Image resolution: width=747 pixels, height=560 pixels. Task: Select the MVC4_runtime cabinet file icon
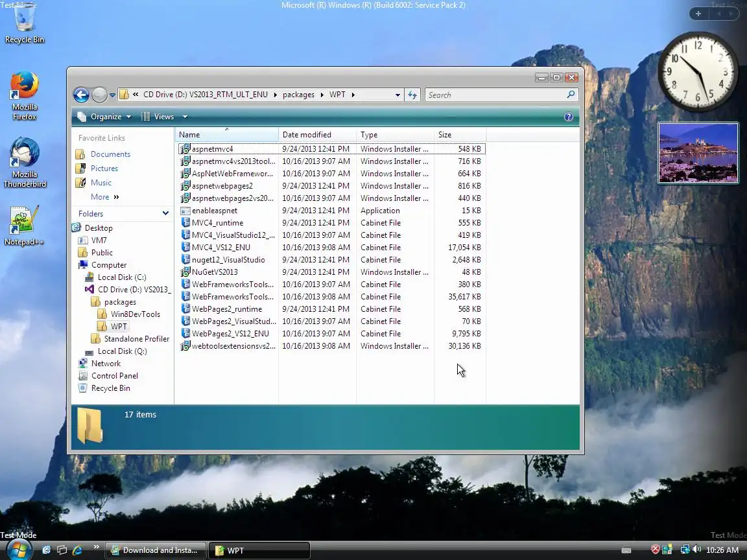pyautogui.click(x=185, y=222)
